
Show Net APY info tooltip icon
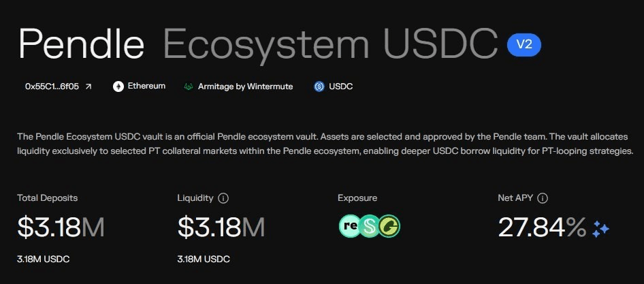pos(543,198)
